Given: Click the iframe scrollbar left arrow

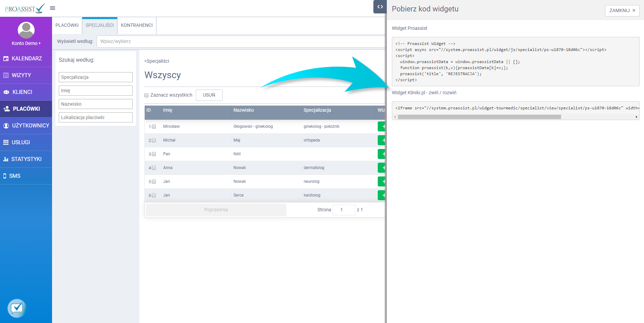Looking at the screenshot, I should (x=395, y=117).
